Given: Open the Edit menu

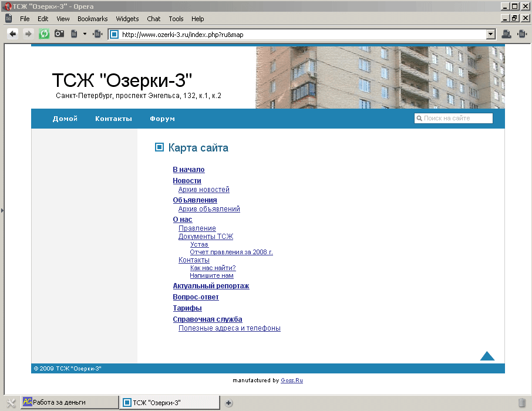Looking at the screenshot, I should (43, 19).
